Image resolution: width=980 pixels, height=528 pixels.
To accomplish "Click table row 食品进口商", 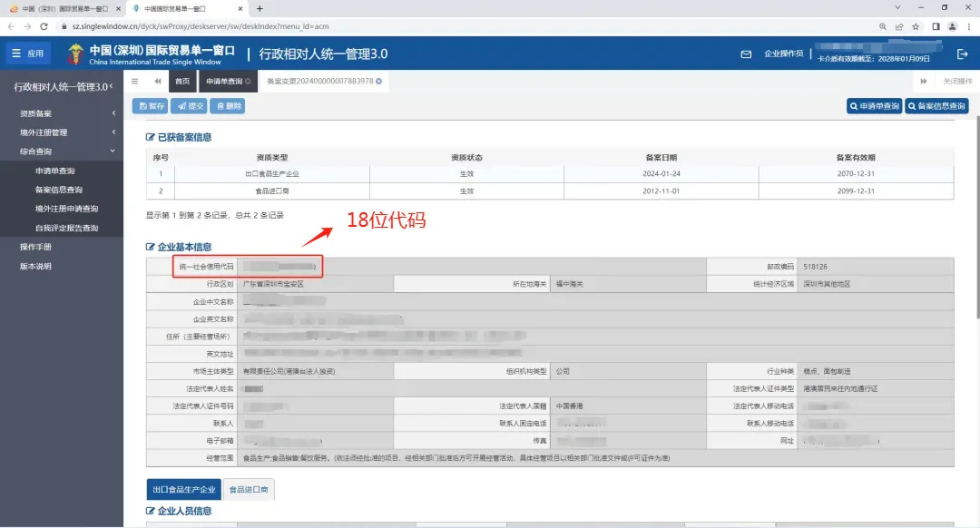I will click(550, 191).
